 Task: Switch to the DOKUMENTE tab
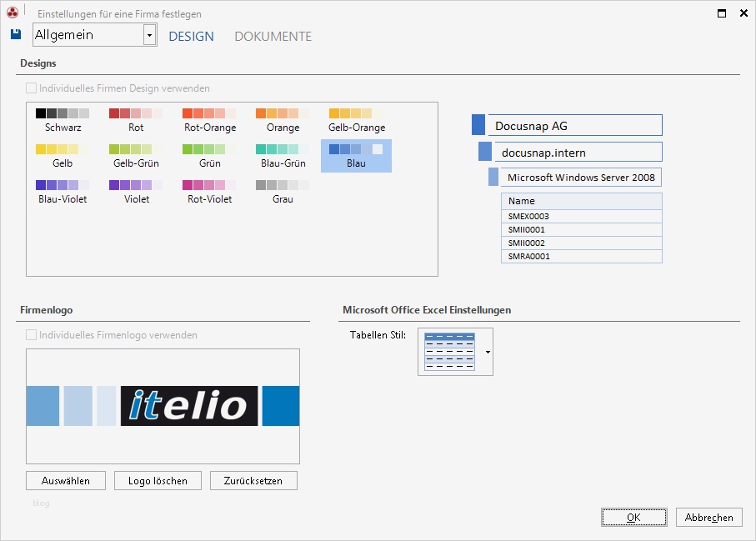point(273,36)
